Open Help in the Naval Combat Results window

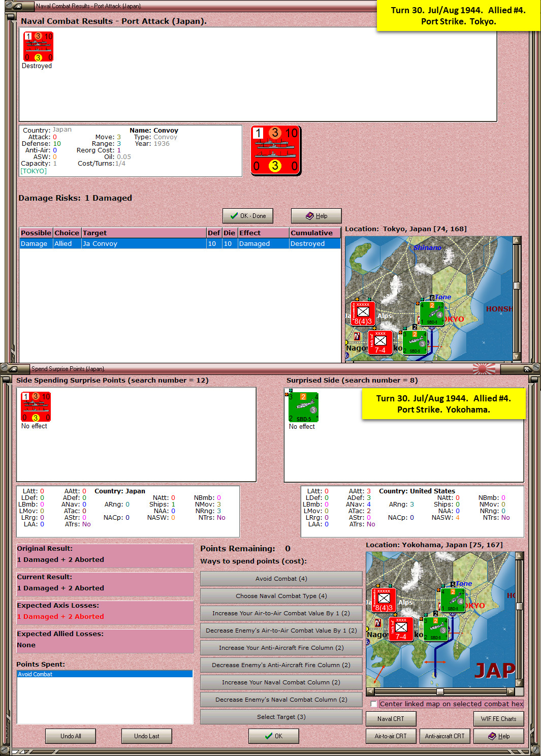click(x=316, y=216)
